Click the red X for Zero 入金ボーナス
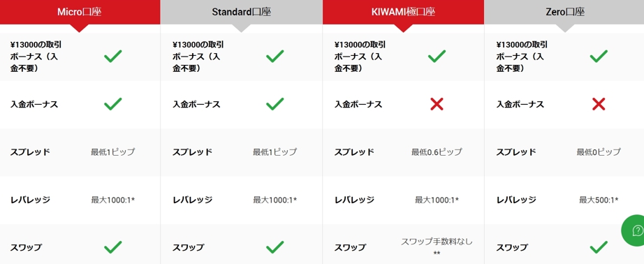This screenshot has width=644, height=264. (x=599, y=104)
